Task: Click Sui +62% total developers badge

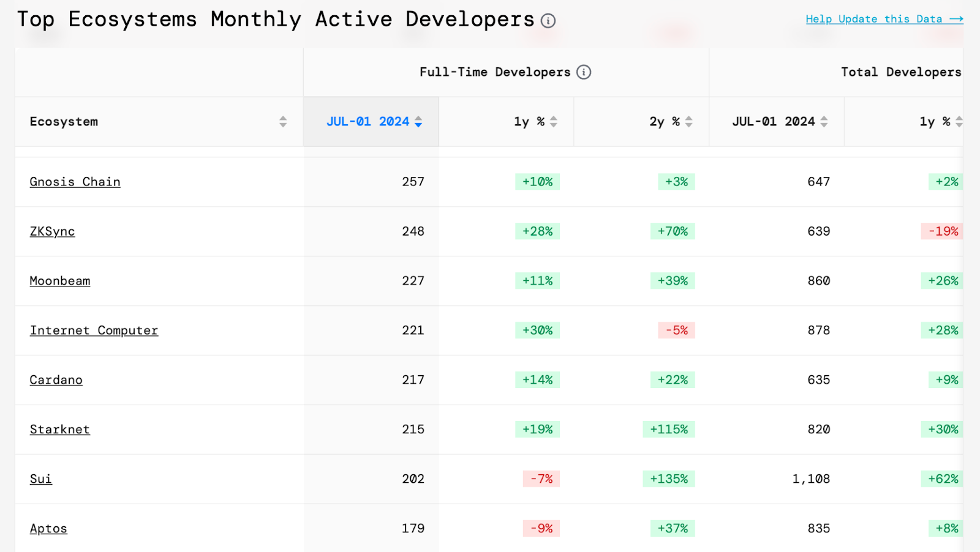Action: pyautogui.click(x=943, y=479)
